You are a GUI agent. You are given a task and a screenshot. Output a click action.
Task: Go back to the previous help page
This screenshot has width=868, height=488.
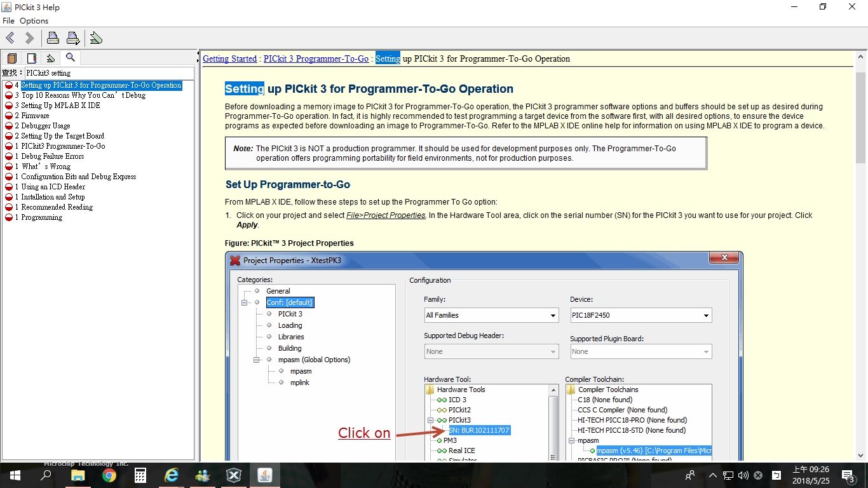pos(11,38)
